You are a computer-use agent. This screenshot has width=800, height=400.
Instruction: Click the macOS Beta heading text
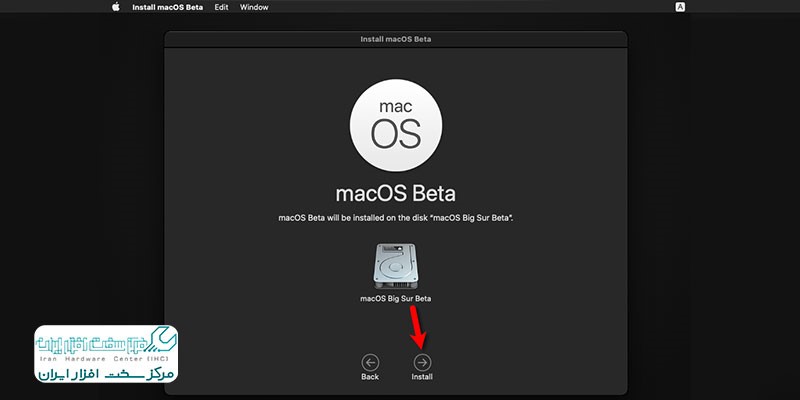click(x=395, y=194)
